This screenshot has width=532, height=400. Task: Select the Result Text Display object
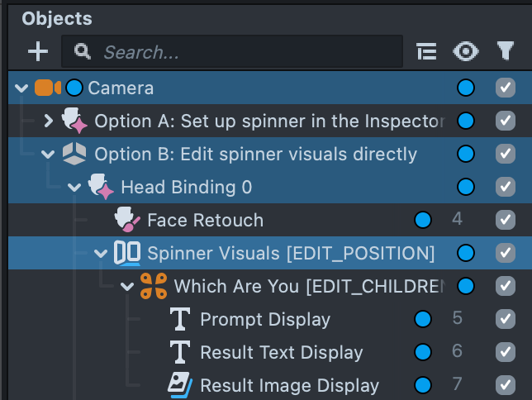281,352
